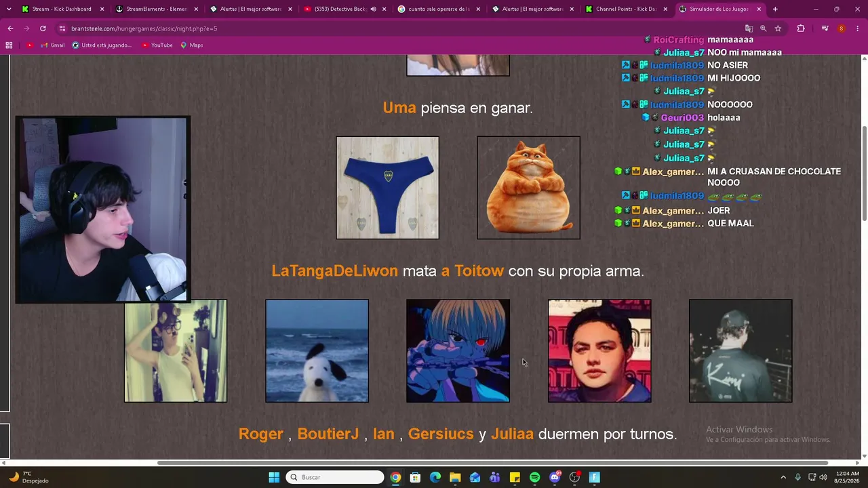The height and width of the screenshot is (488, 868).
Task: Open the translate page icon in address bar
Action: tap(749, 28)
